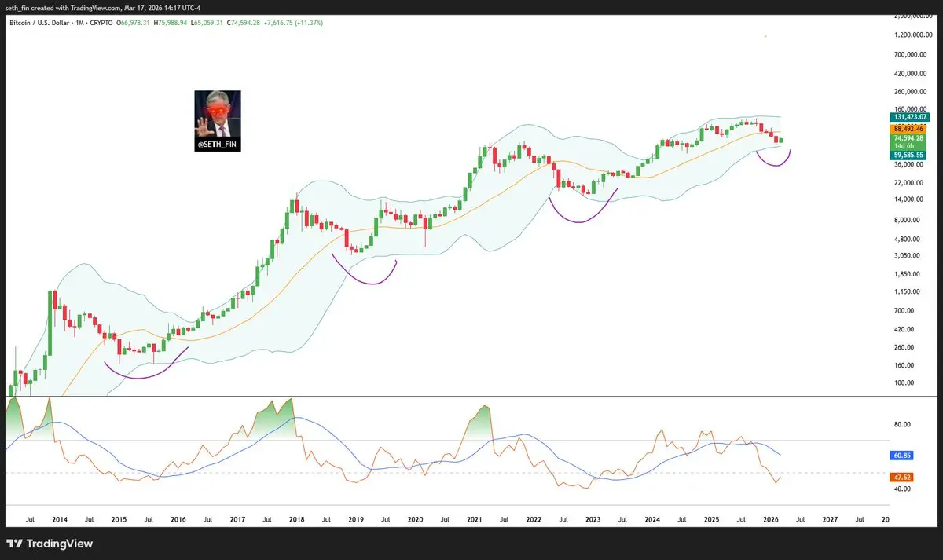Click the 2019 label on time axis

356,519
